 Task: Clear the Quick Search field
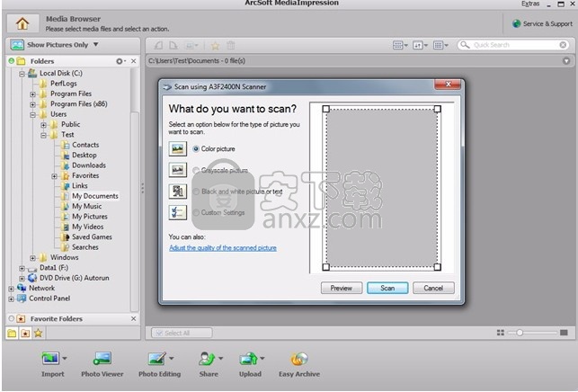pyautogui.click(x=563, y=45)
